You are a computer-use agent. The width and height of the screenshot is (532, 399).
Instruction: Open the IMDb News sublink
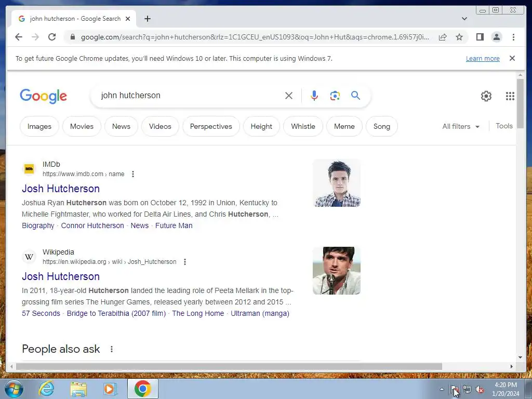pyautogui.click(x=139, y=225)
